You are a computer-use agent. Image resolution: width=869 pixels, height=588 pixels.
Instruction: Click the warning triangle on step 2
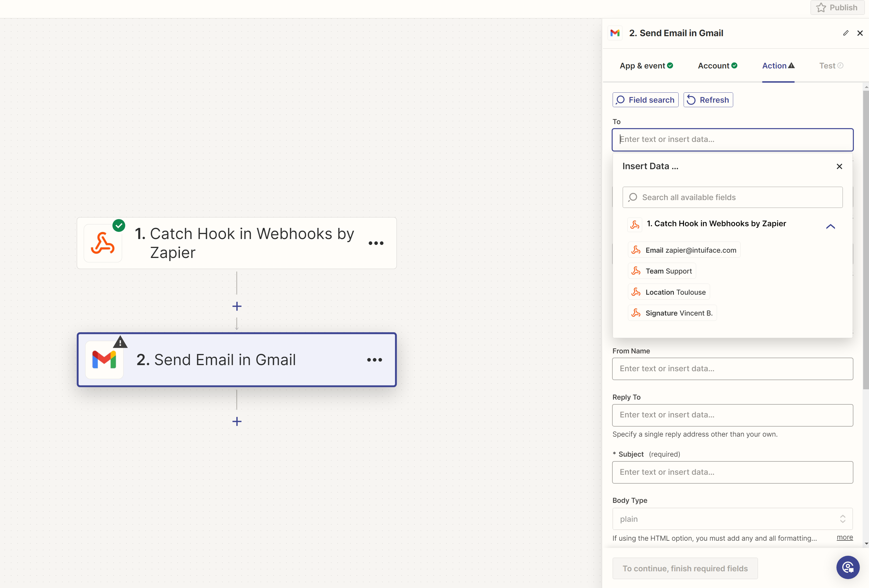pyautogui.click(x=120, y=342)
